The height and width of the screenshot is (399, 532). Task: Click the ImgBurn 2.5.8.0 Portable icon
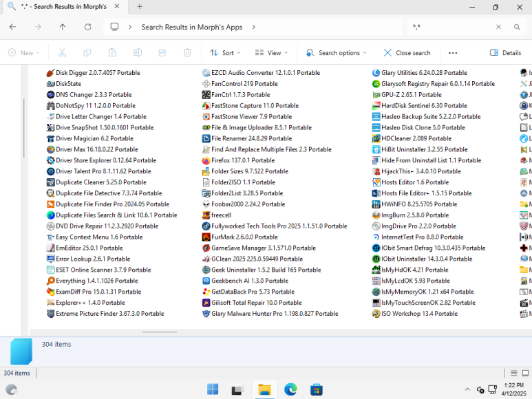click(x=376, y=215)
